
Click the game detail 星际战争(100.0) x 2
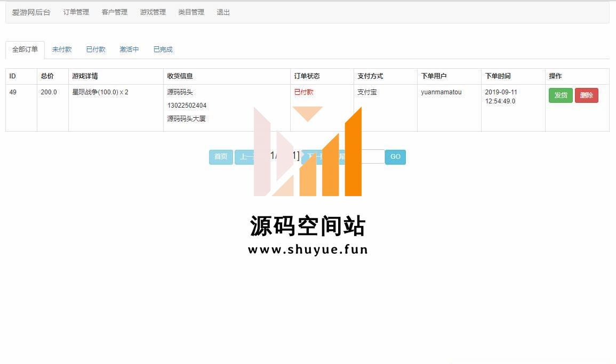[x=100, y=92]
